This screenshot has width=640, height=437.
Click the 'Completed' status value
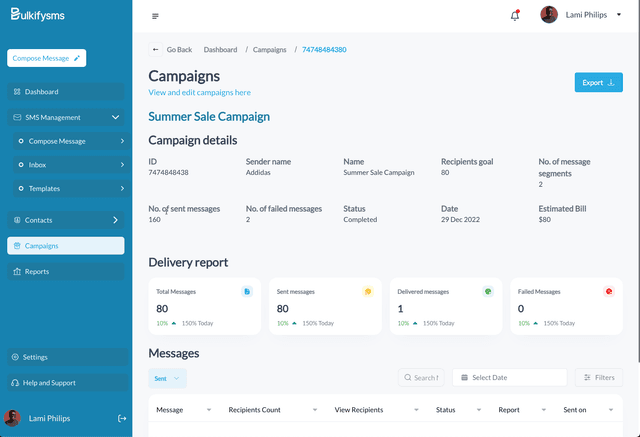point(360,220)
